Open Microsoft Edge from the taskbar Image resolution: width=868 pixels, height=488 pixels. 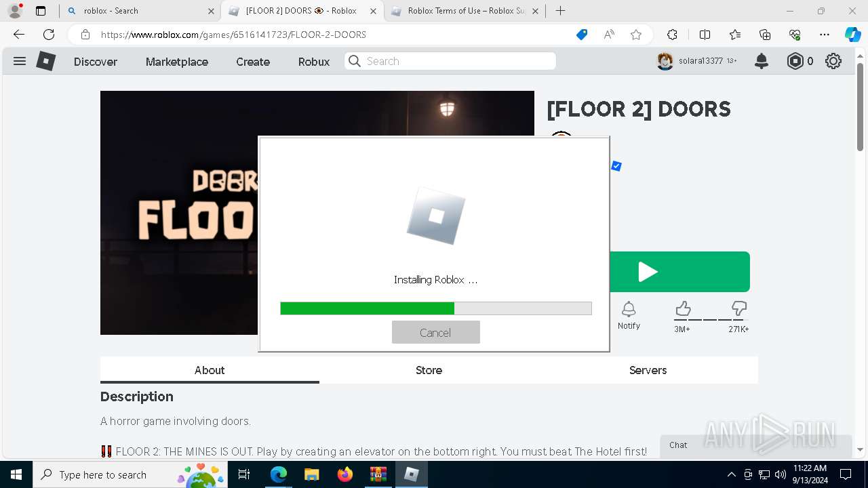[x=279, y=474]
